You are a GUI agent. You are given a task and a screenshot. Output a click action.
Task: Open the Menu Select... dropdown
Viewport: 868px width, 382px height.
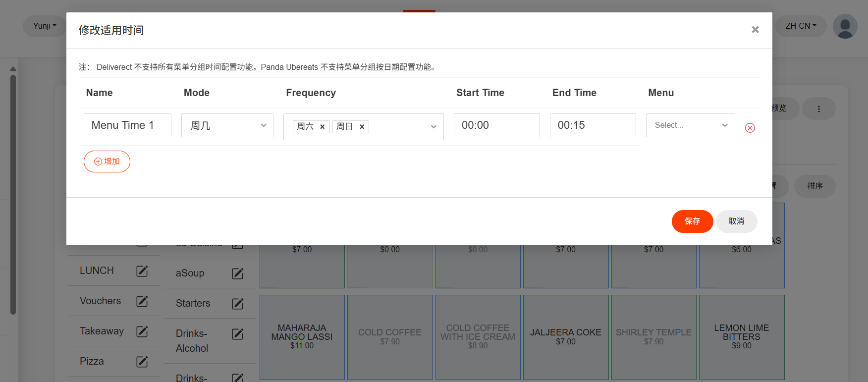pyautogui.click(x=690, y=125)
